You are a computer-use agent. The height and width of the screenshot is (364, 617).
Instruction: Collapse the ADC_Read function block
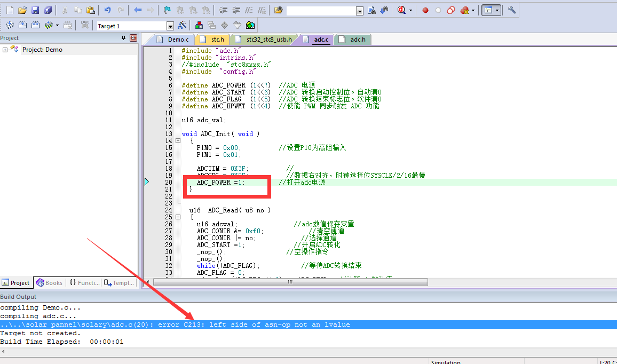(178, 217)
